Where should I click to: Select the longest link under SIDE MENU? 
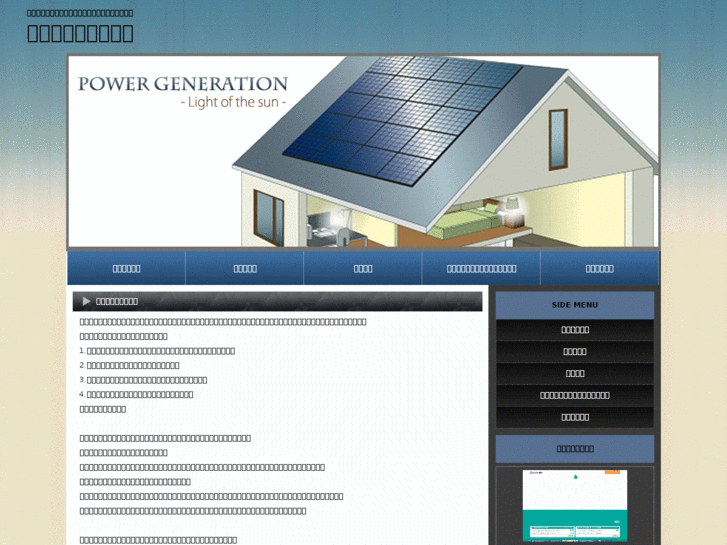[x=575, y=395]
